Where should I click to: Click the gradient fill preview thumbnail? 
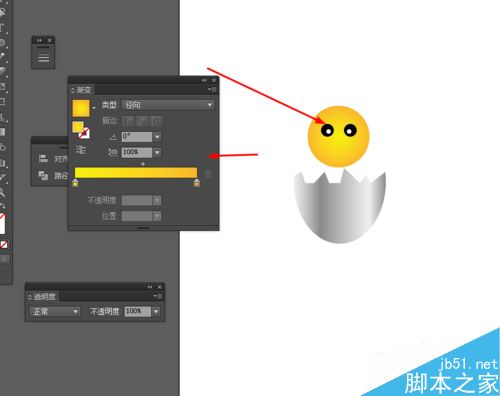point(81,108)
